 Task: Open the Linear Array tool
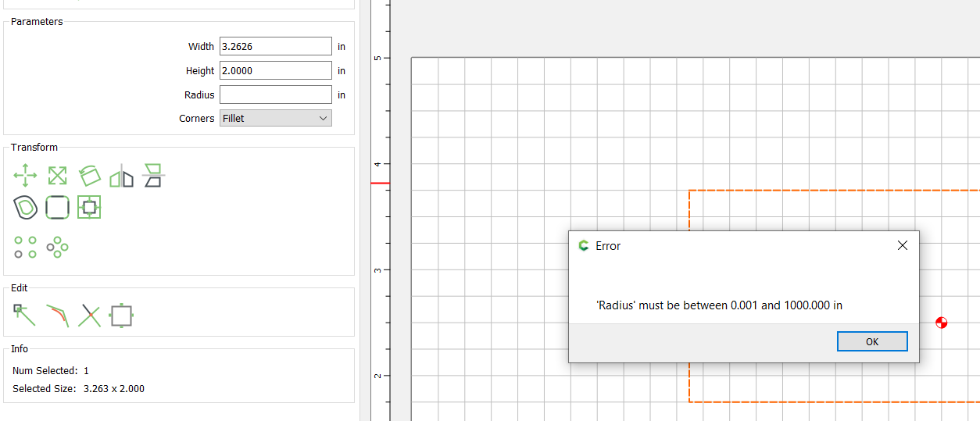[25, 247]
